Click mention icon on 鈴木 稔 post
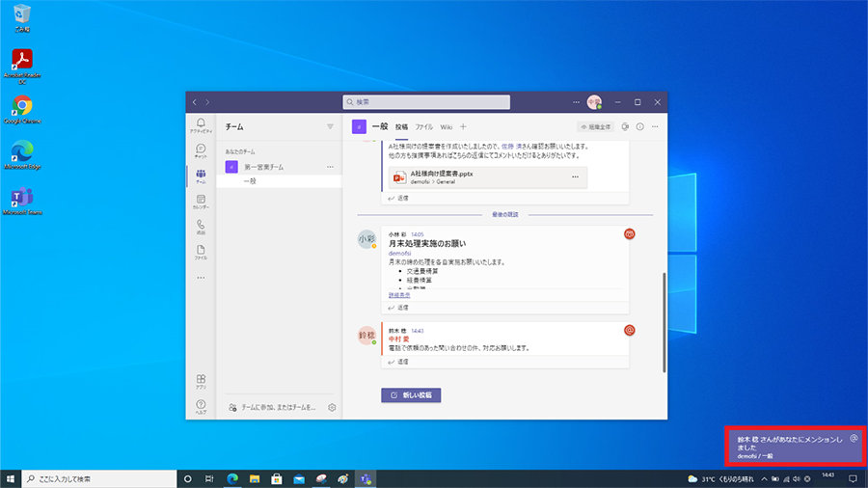Image resolution: width=868 pixels, height=488 pixels. pyautogui.click(x=630, y=330)
